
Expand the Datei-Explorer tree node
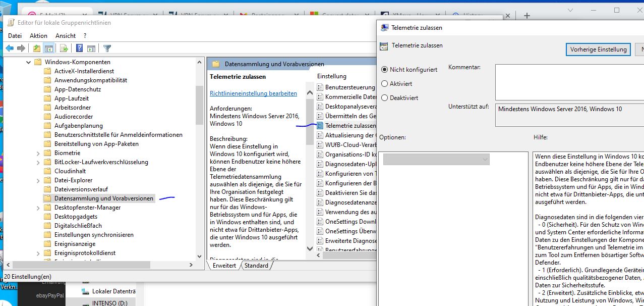[38, 180]
